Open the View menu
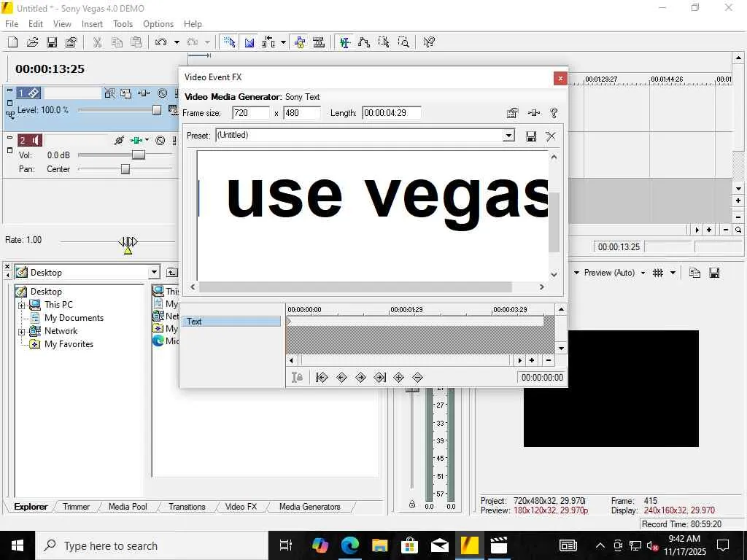 pos(62,24)
